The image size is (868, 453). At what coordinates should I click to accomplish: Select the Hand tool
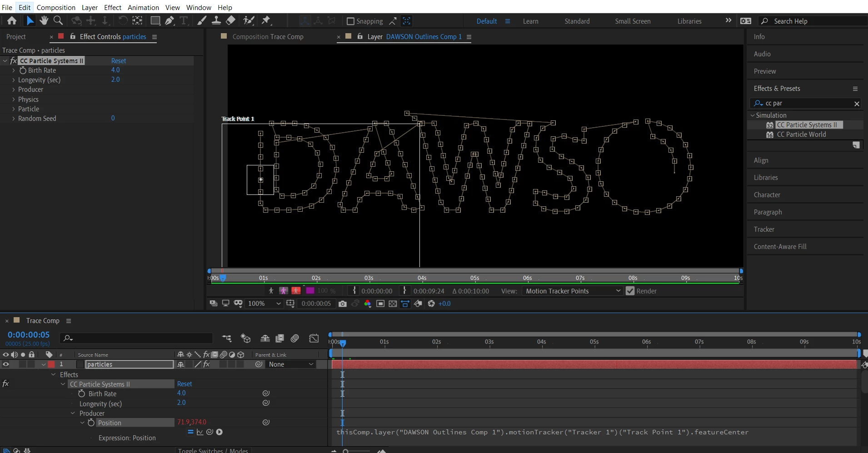(44, 20)
